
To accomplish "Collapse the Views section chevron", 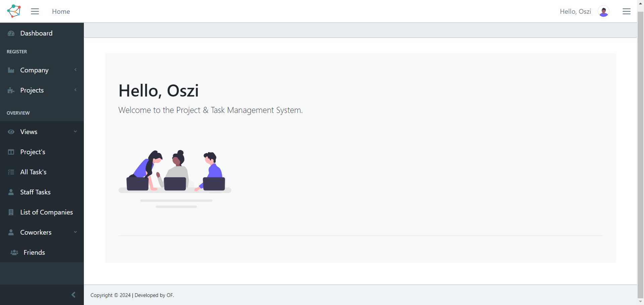I will click(75, 131).
